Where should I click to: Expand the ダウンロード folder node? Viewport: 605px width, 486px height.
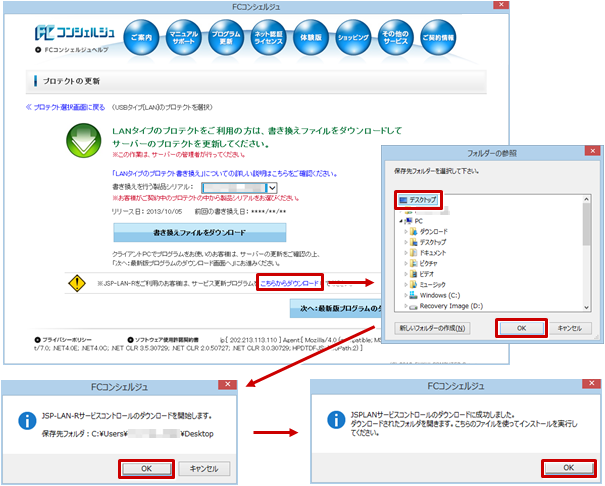click(x=408, y=231)
